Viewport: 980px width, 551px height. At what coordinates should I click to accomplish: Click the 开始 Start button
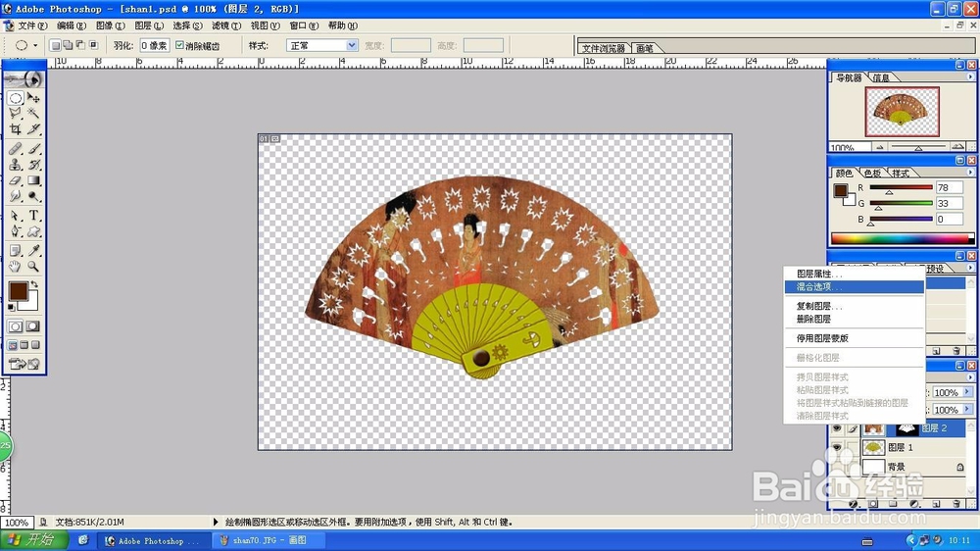click(x=33, y=540)
